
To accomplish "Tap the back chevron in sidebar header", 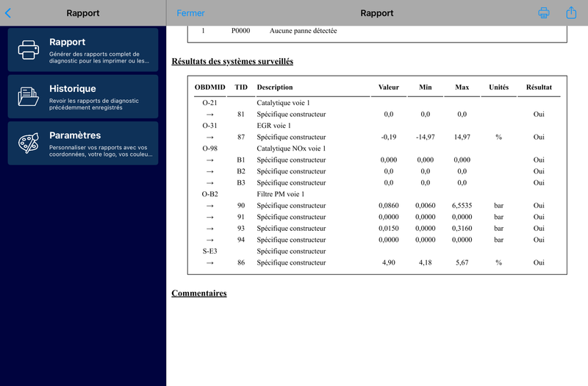I will point(8,13).
